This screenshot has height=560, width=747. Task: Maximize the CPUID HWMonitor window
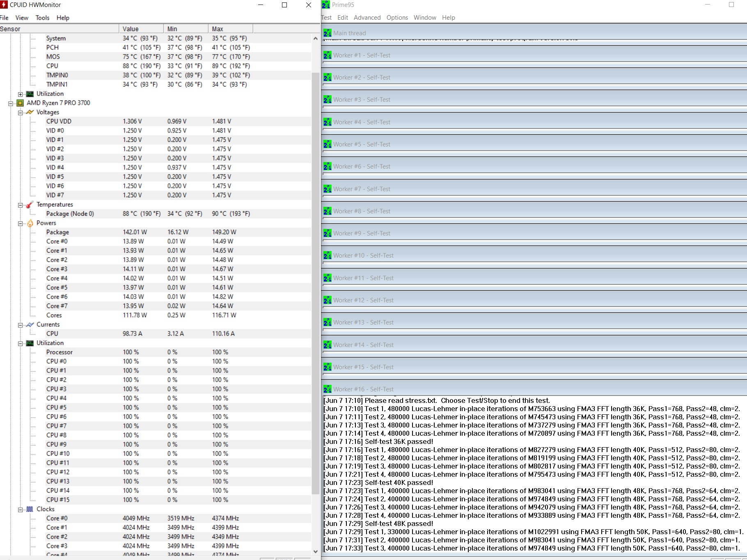click(284, 5)
